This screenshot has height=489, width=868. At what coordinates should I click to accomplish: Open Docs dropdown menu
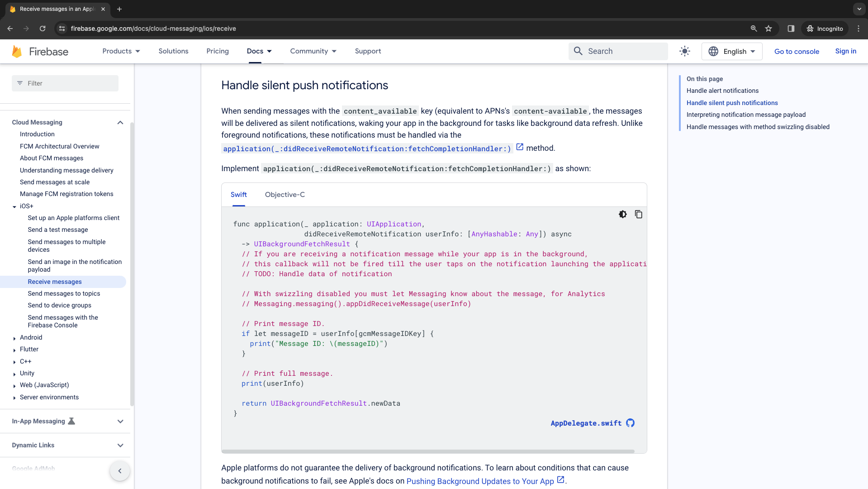[x=259, y=51]
